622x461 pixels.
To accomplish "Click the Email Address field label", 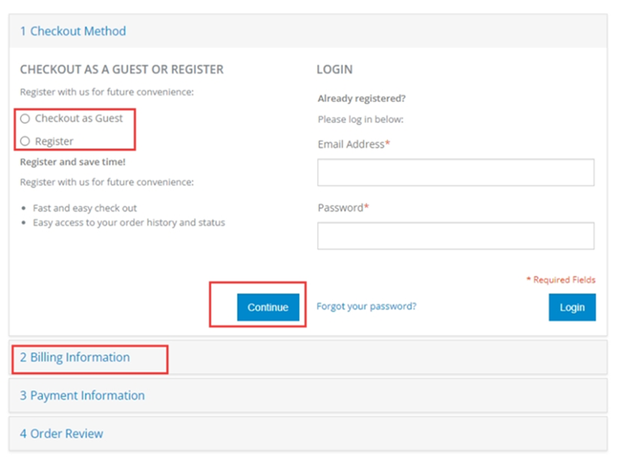I will [351, 144].
